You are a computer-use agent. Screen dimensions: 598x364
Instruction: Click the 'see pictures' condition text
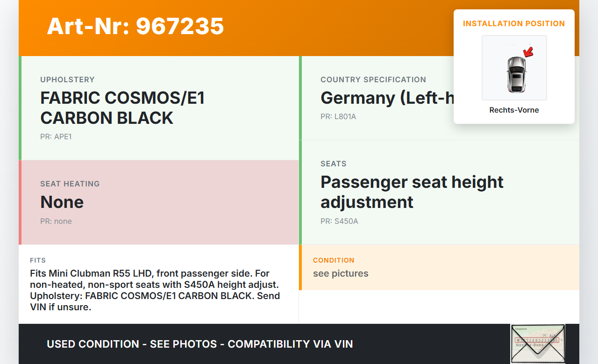coord(341,273)
